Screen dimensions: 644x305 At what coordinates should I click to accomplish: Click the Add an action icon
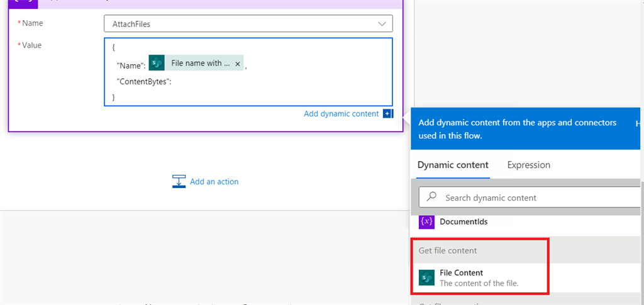click(x=179, y=182)
